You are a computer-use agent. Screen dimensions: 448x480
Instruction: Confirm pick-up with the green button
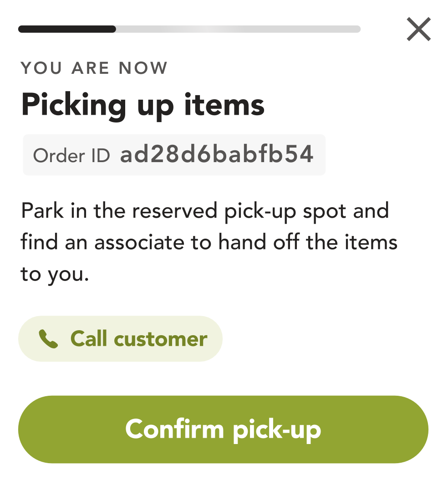[x=223, y=429]
